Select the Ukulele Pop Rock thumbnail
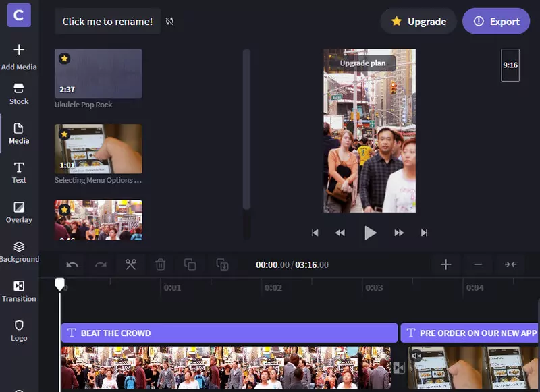 99,74
